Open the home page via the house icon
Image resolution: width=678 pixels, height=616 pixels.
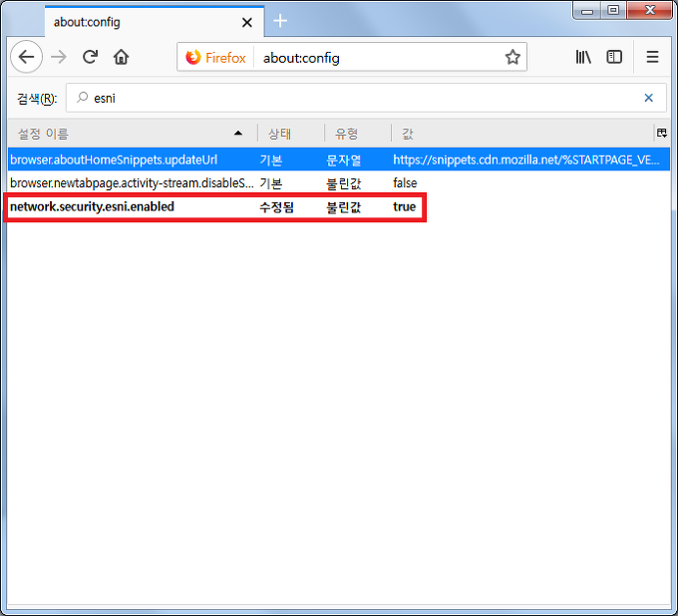pyautogui.click(x=121, y=57)
